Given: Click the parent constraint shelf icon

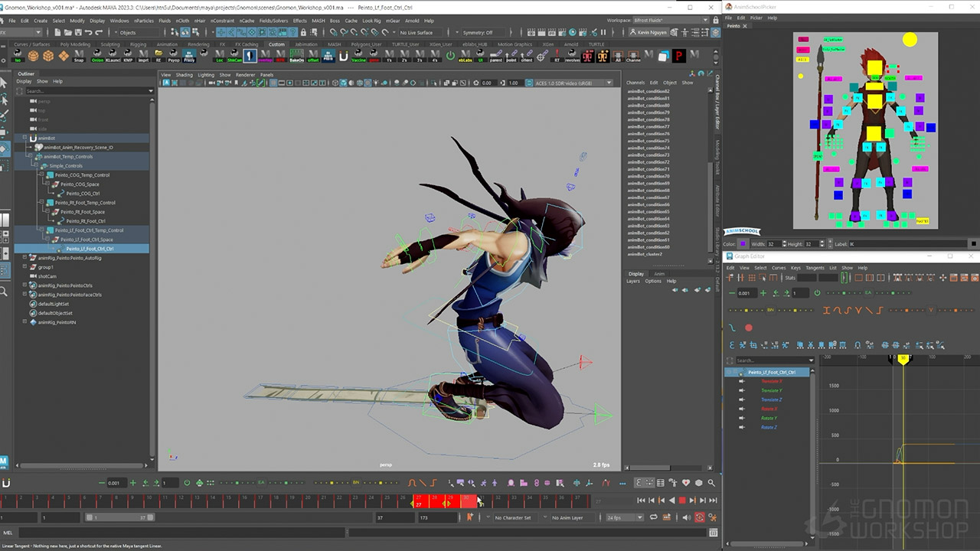Looking at the screenshot, I should (496, 56).
